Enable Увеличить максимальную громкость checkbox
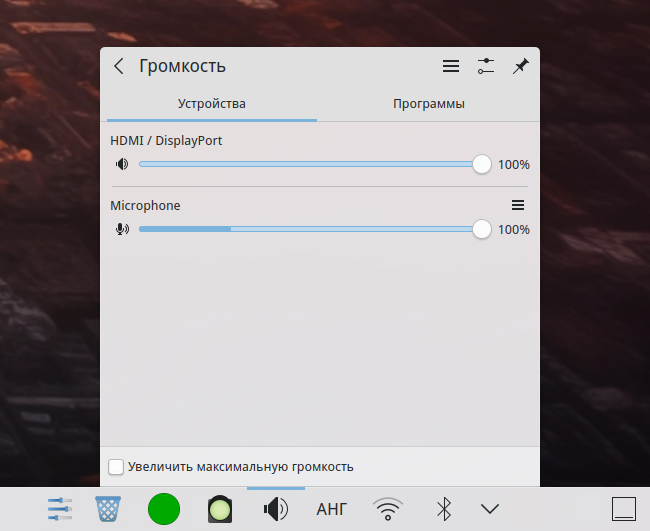650x531 pixels. tap(116, 467)
